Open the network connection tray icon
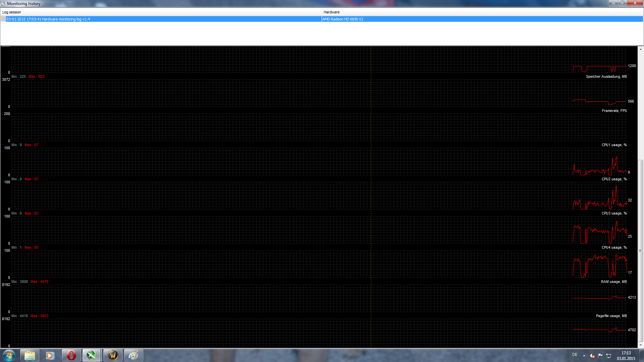 click(x=608, y=356)
